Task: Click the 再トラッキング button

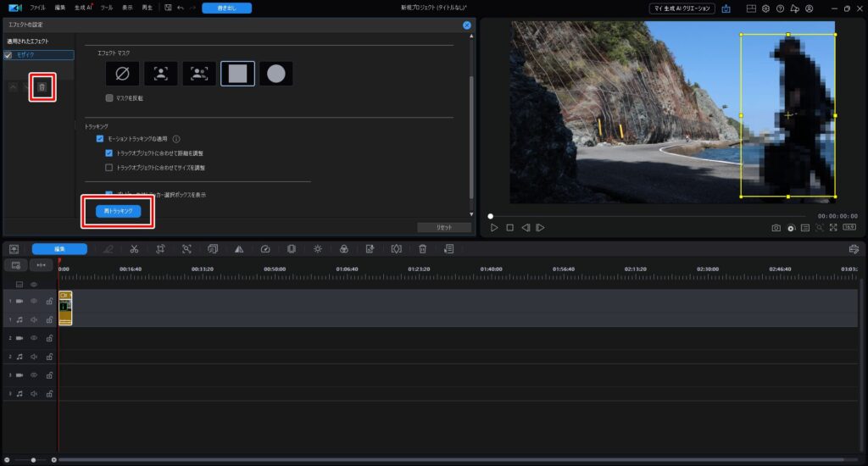Action: point(118,211)
